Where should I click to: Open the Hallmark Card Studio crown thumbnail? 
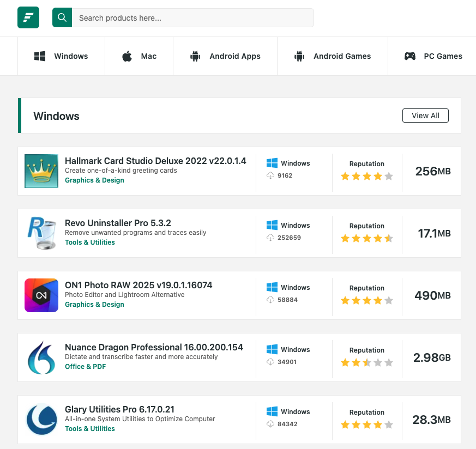pos(41,171)
